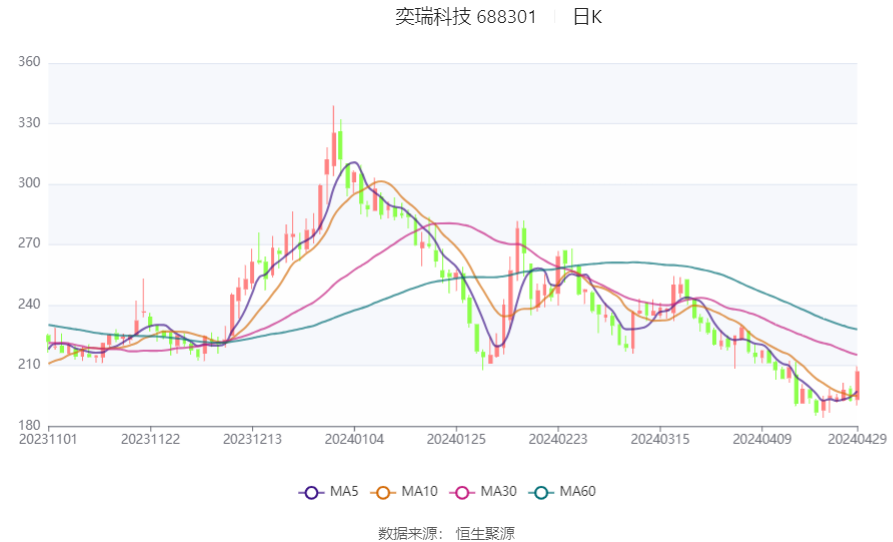Click the 240 y-axis value
Image resolution: width=893 pixels, height=542 pixels.
tap(29, 304)
